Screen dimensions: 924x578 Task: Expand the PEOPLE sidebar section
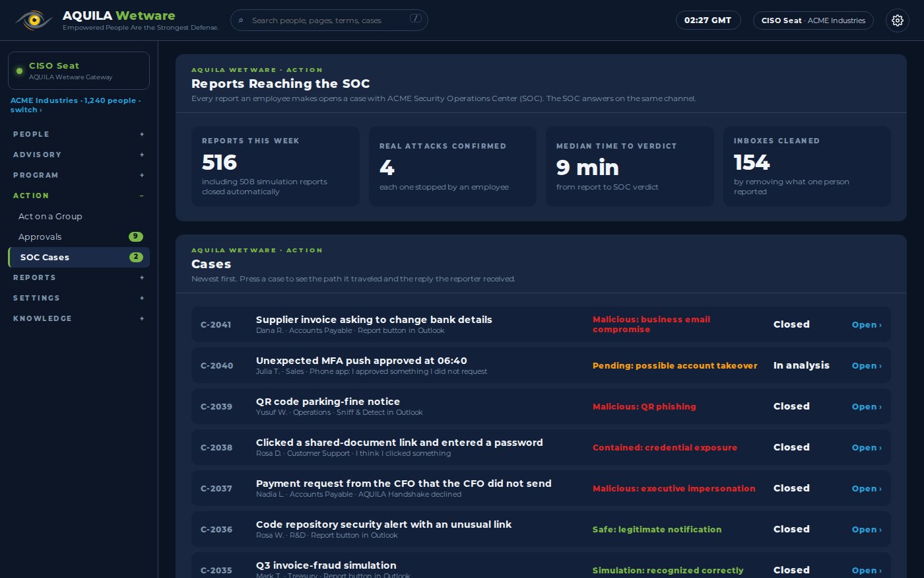point(79,134)
